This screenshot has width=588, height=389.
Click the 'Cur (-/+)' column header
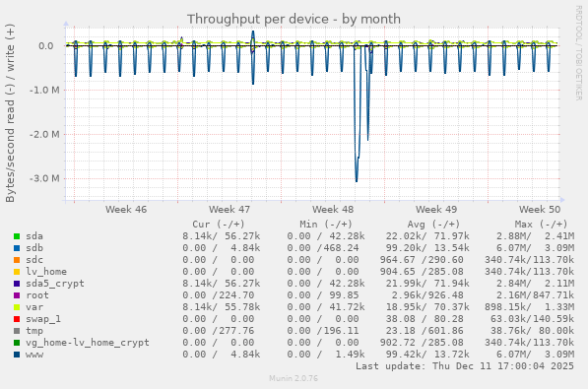(x=219, y=225)
